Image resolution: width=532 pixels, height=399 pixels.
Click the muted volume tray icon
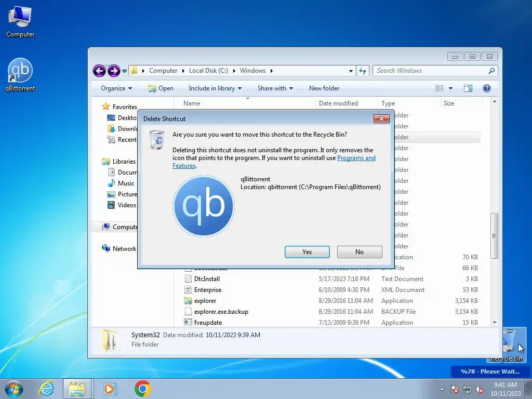(480, 389)
